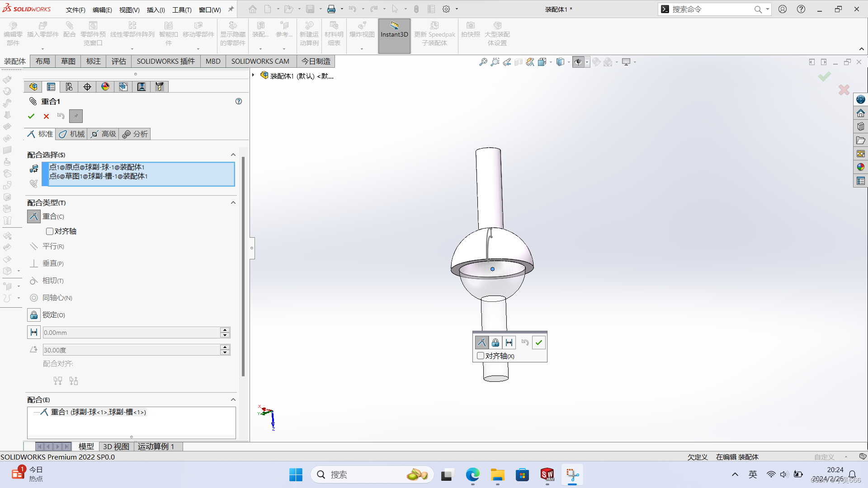Expand the 装配体1 feature tree node

point(253,75)
